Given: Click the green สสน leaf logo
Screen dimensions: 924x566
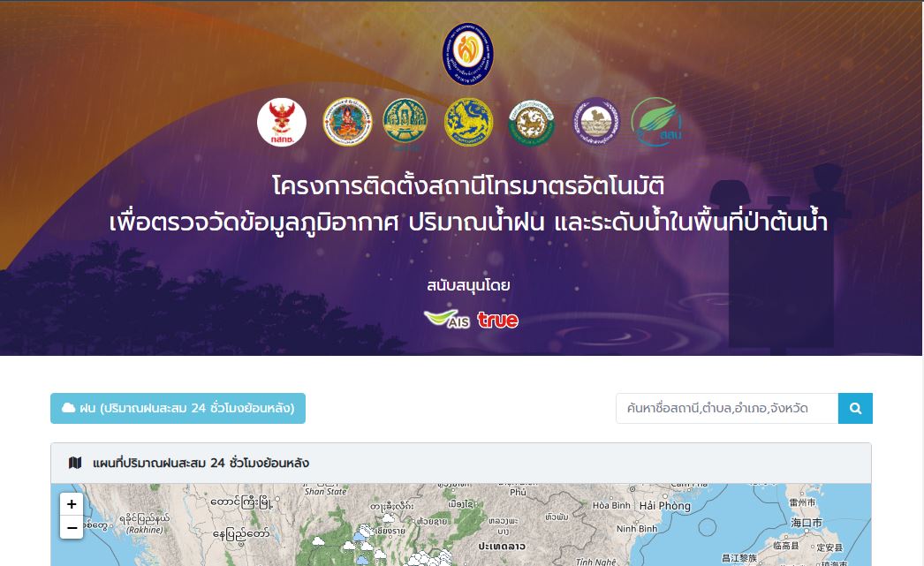Looking at the screenshot, I should 656,122.
